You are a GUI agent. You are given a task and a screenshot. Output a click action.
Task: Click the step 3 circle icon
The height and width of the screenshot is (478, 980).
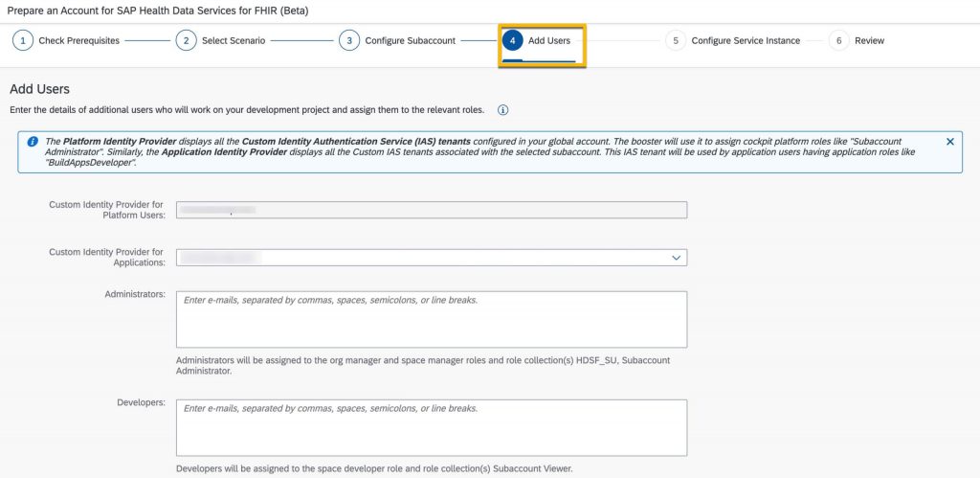coord(349,40)
